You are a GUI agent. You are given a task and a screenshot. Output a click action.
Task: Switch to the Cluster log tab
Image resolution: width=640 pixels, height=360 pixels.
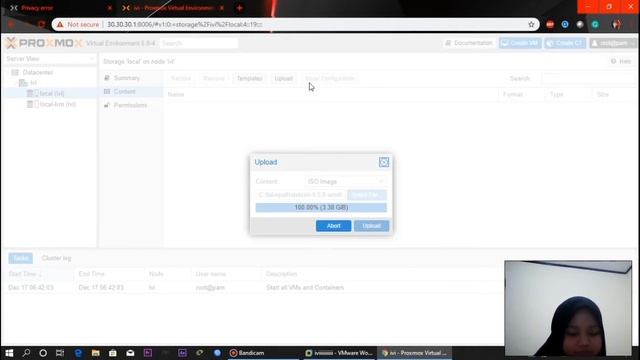point(56,258)
